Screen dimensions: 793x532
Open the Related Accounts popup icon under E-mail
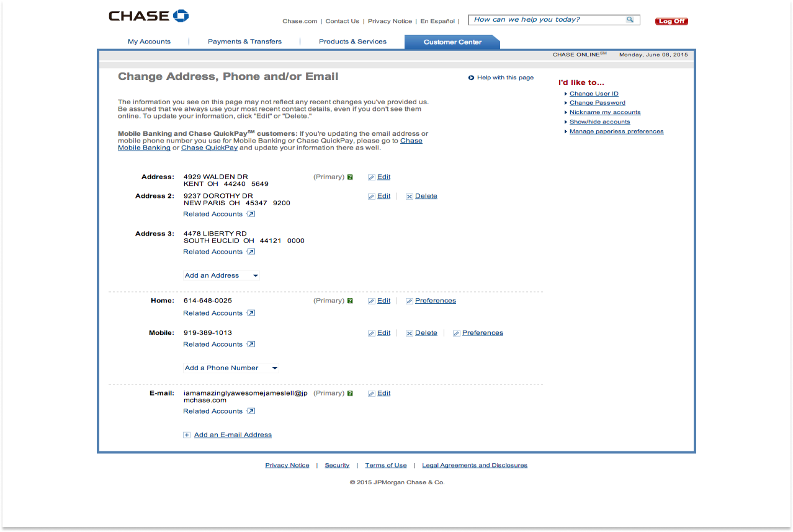(x=251, y=411)
